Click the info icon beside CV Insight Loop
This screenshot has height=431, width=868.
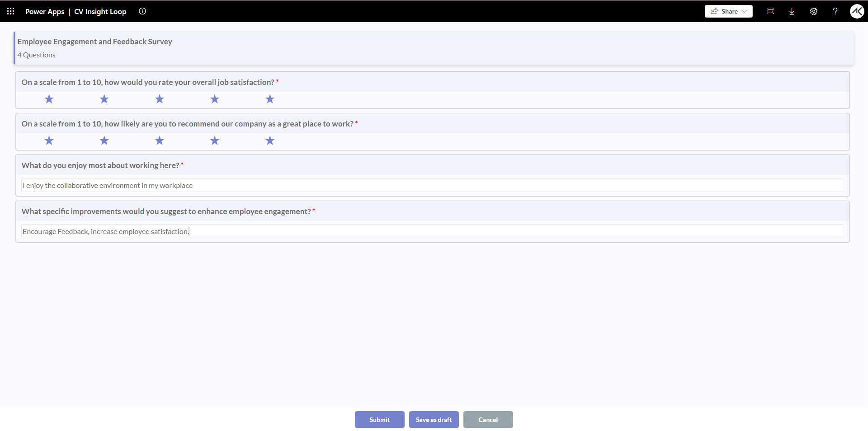[142, 11]
